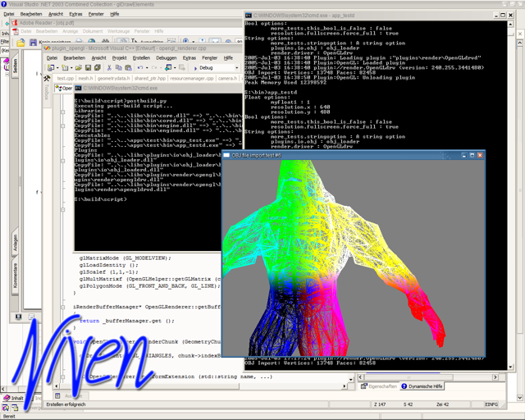Open the Toolbox via hammer icon
525x420 pixels.
click(47, 79)
